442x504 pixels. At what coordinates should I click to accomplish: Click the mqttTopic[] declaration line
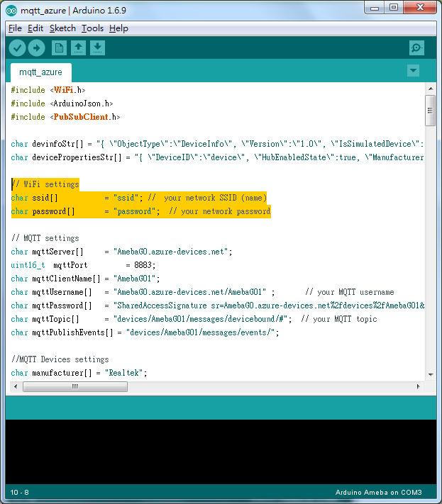(194, 319)
